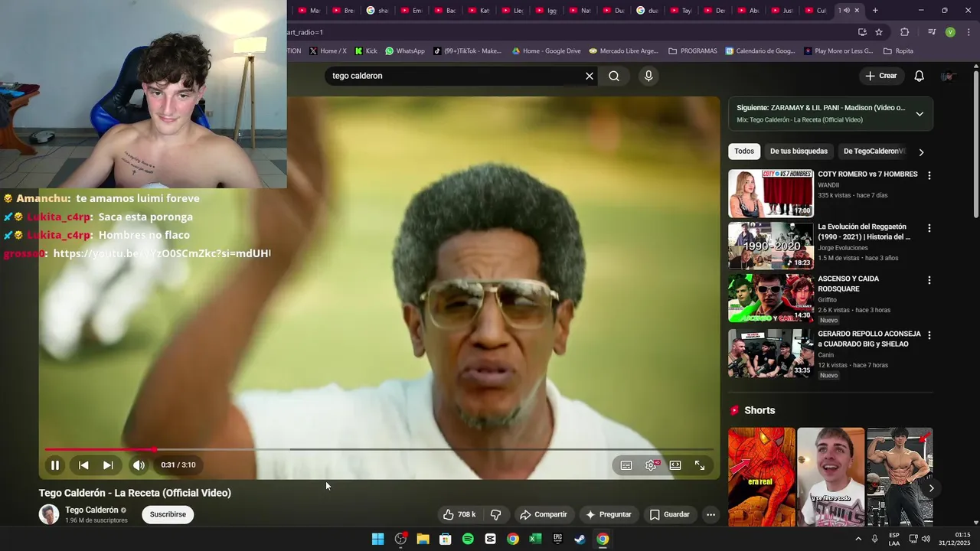Open ASCENSO Y CAIDA RODSQUARE thumbnail
Image resolution: width=980 pixels, height=551 pixels.
click(771, 298)
